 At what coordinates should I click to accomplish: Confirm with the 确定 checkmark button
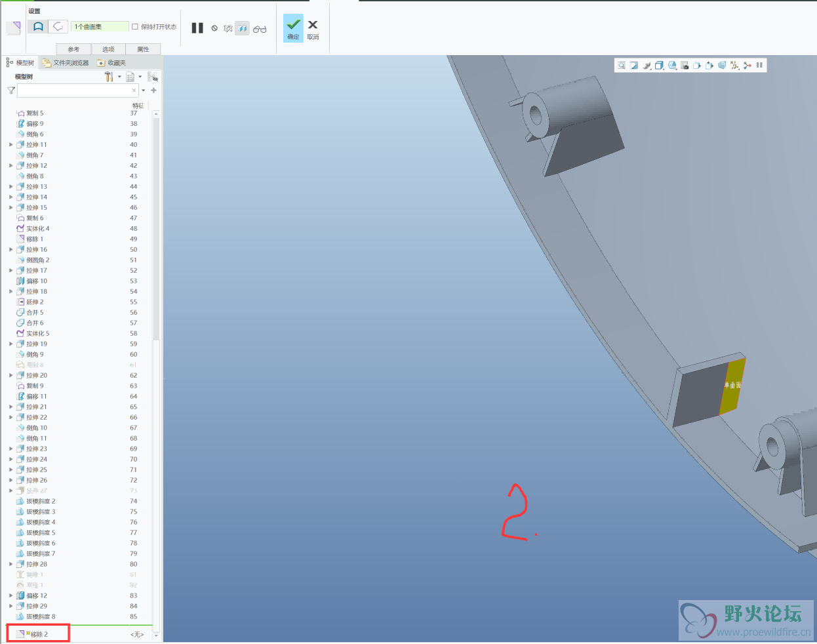pyautogui.click(x=293, y=28)
